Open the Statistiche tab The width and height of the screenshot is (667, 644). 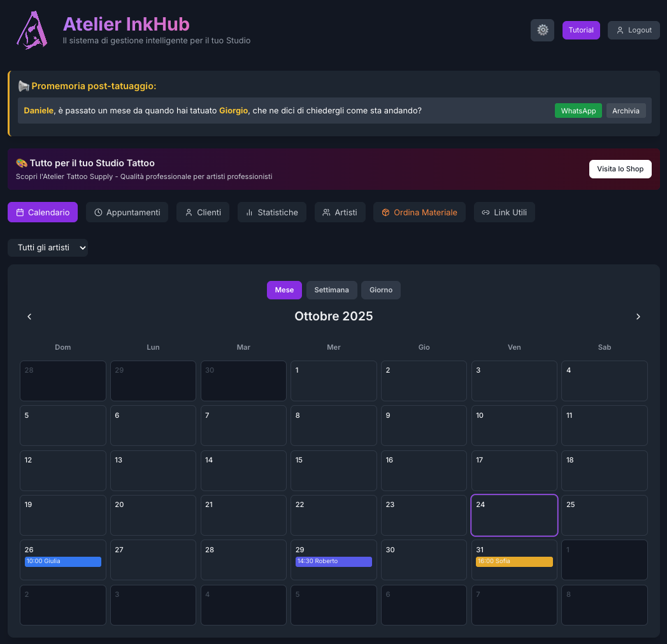[272, 212]
